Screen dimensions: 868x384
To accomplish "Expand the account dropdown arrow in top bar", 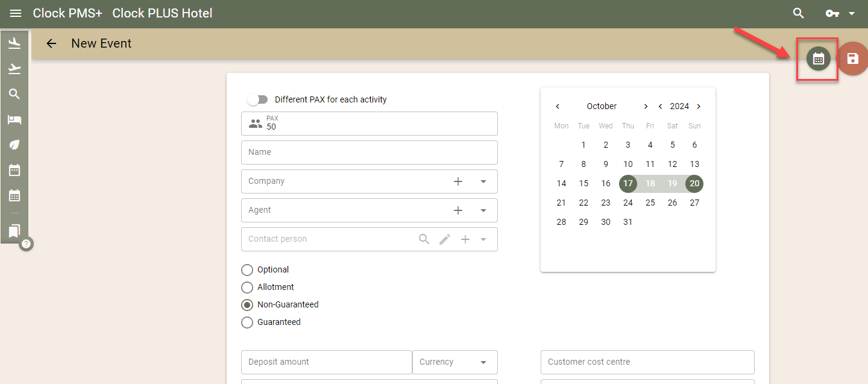I will pos(852,13).
